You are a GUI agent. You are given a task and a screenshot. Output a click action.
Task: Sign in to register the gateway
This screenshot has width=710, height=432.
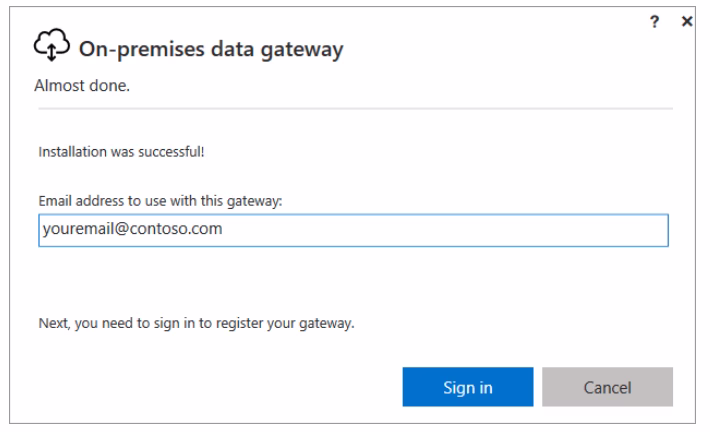click(468, 387)
